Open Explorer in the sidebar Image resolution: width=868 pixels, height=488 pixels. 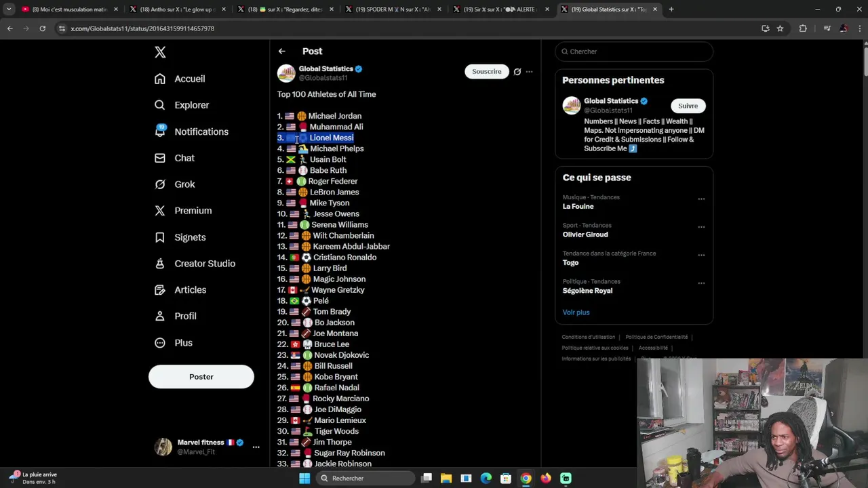182,105
